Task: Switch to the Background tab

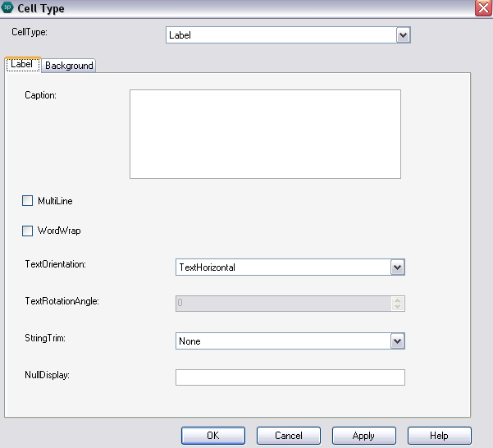Action: (69, 66)
